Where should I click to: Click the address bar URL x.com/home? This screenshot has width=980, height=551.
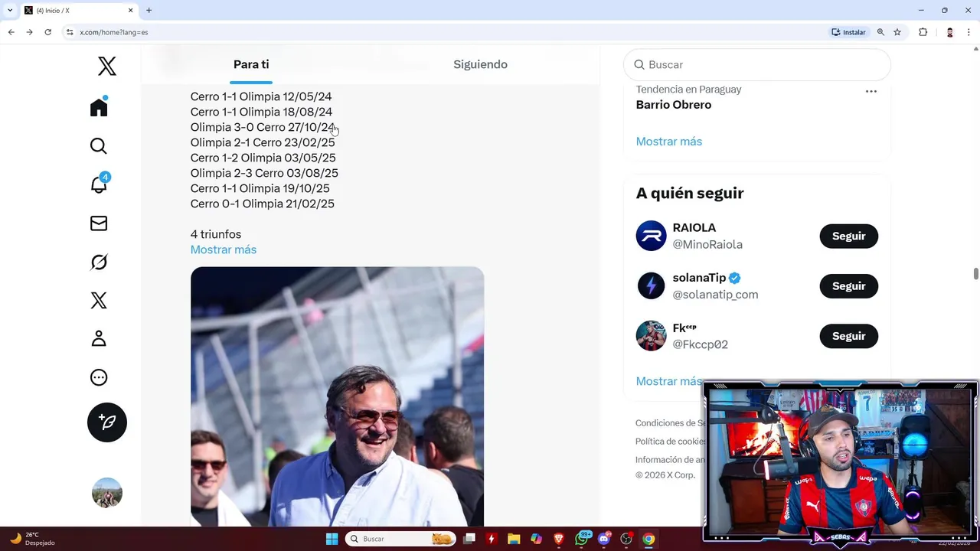click(x=113, y=32)
